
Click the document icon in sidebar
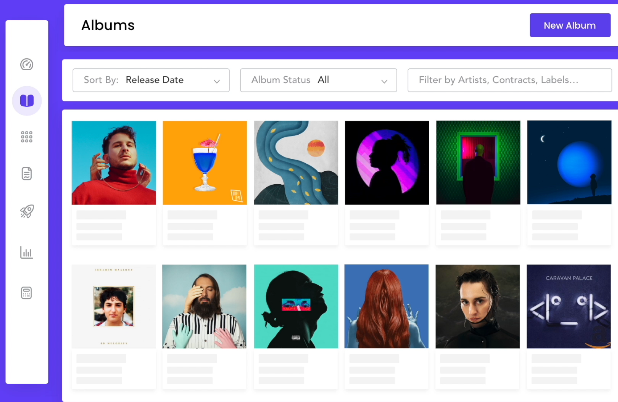point(27,174)
